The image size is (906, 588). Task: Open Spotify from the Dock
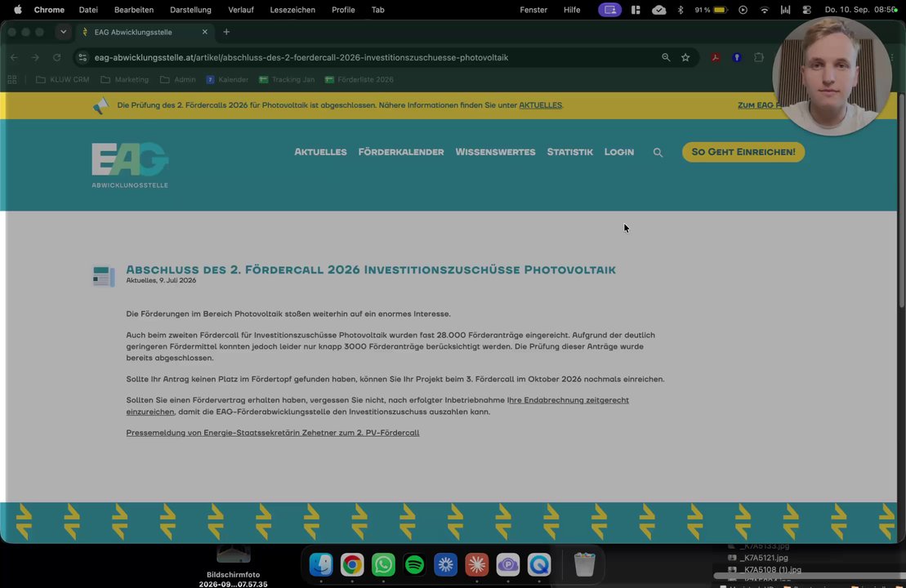point(414,564)
